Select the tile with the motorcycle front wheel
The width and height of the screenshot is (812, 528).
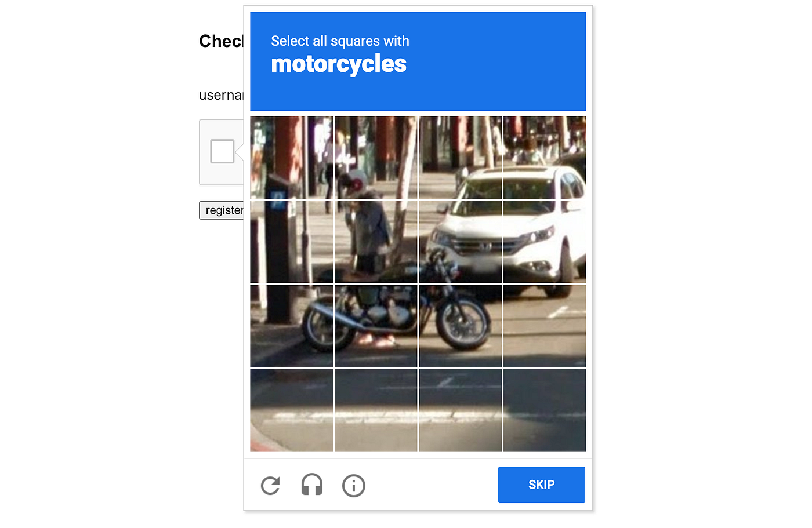pos(461,326)
